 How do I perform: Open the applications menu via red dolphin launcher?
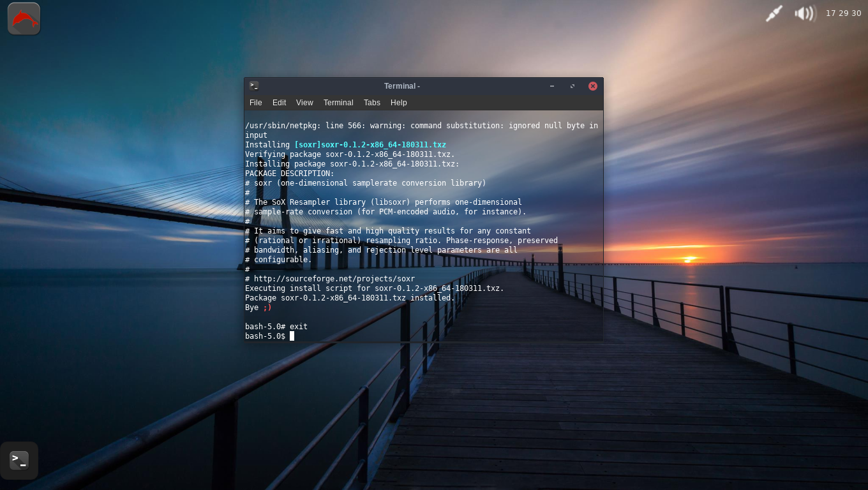click(x=23, y=18)
